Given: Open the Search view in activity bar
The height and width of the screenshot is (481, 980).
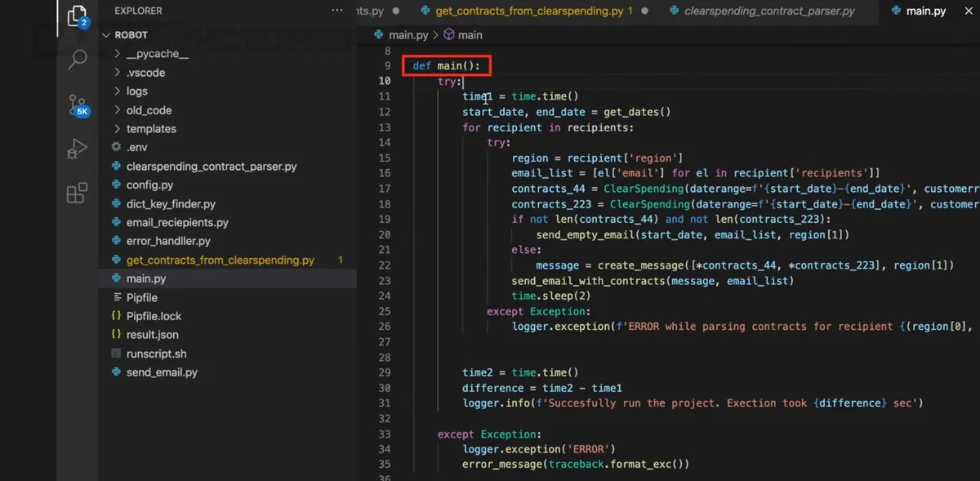Looking at the screenshot, I should pos(78,60).
